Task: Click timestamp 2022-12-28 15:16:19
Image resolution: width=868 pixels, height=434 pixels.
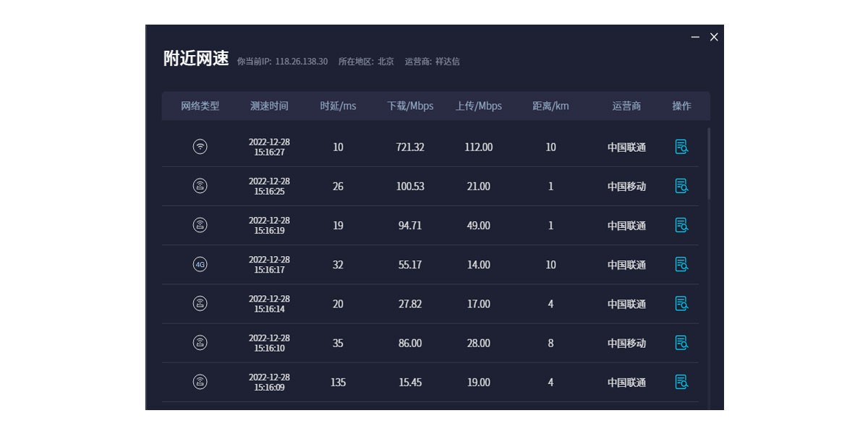Action: click(x=269, y=225)
